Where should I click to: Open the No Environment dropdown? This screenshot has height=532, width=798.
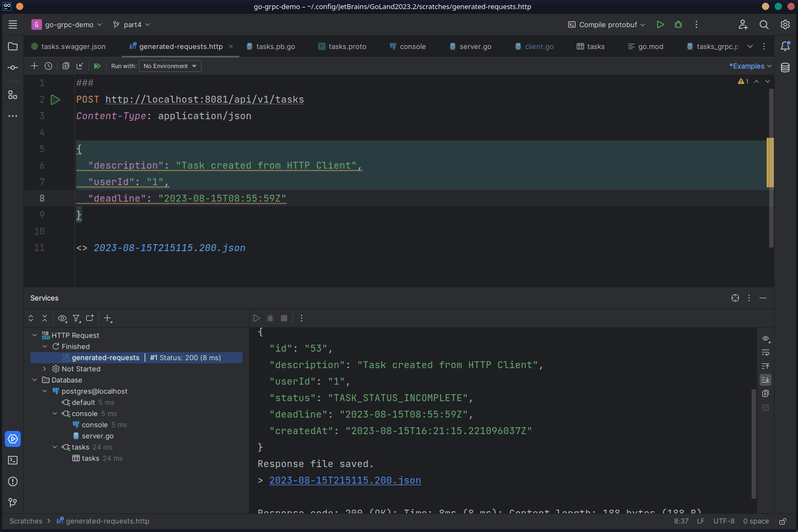170,66
